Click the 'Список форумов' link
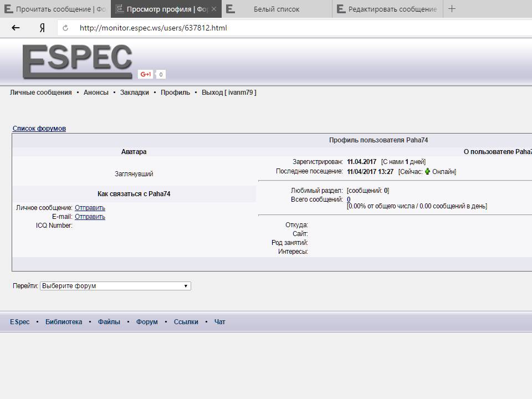The image size is (532, 399). point(39,129)
